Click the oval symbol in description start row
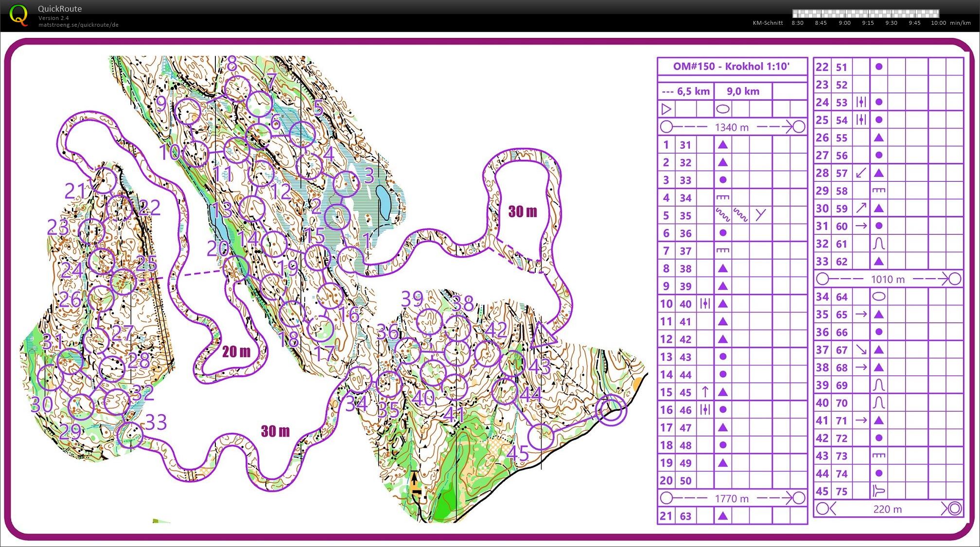980x547 pixels. pos(723,109)
